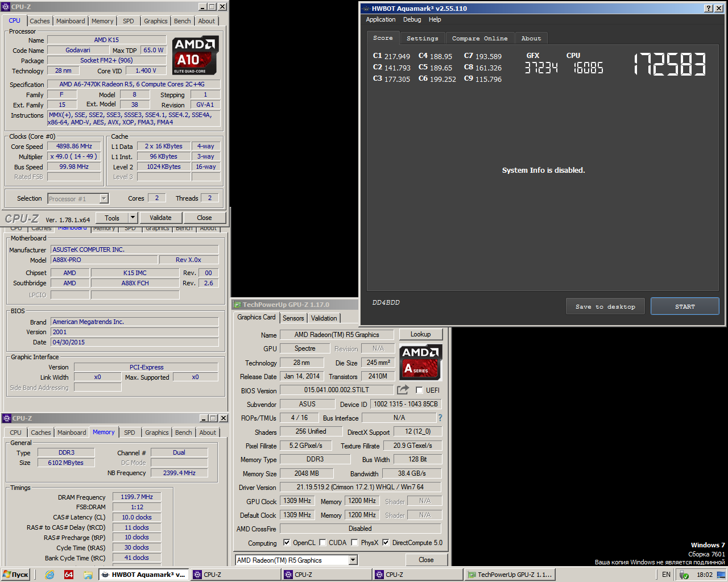Open Windows Explorer folder icon on taskbar

click(88, 575)
